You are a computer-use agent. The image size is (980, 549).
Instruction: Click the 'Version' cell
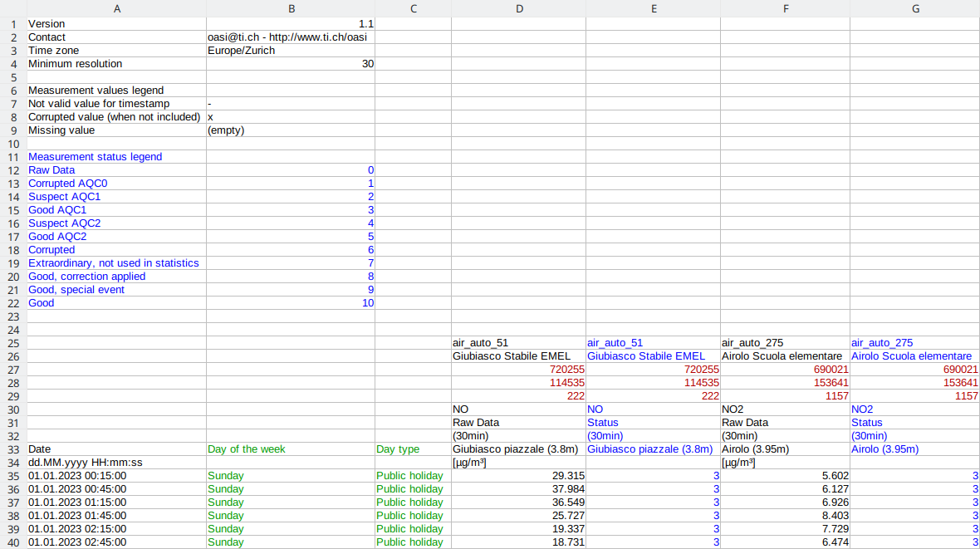pos(116,24)
